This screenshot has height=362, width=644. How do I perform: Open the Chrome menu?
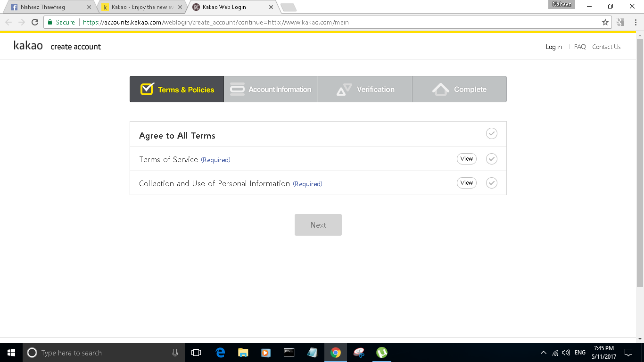click(x=636, y=22)
